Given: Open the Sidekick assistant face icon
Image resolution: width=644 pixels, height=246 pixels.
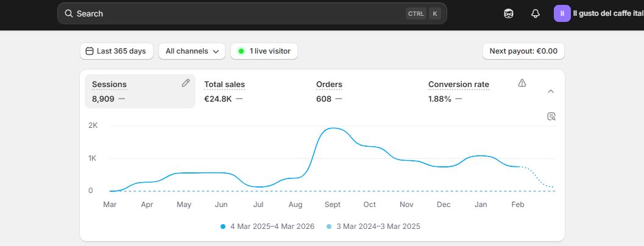Looking at the screenshot, I should point(509,13).
